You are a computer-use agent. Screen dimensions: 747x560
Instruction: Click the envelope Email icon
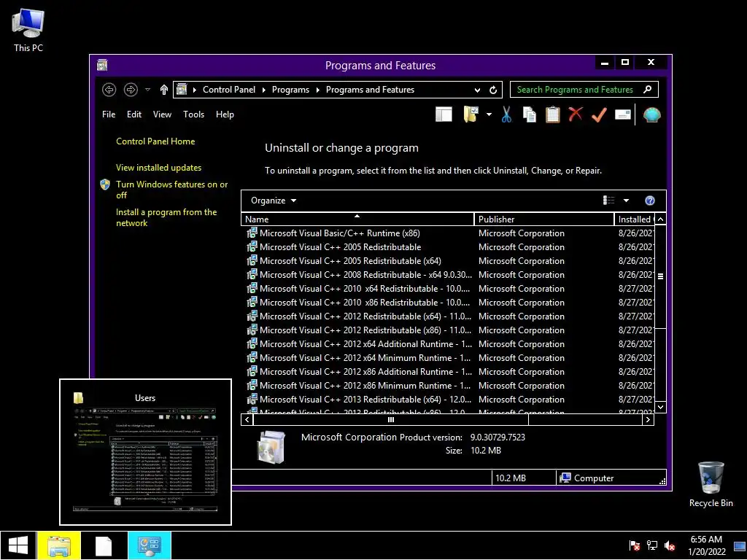[623, 114]
